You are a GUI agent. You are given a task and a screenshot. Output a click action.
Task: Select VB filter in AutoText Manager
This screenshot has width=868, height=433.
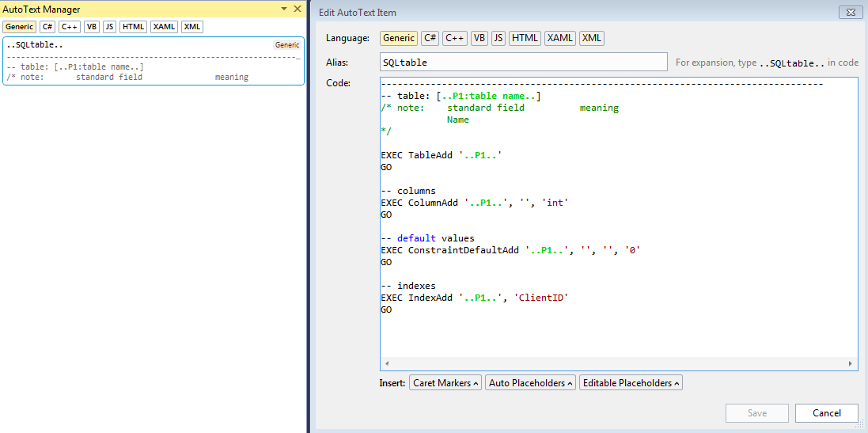click(92, 27)
